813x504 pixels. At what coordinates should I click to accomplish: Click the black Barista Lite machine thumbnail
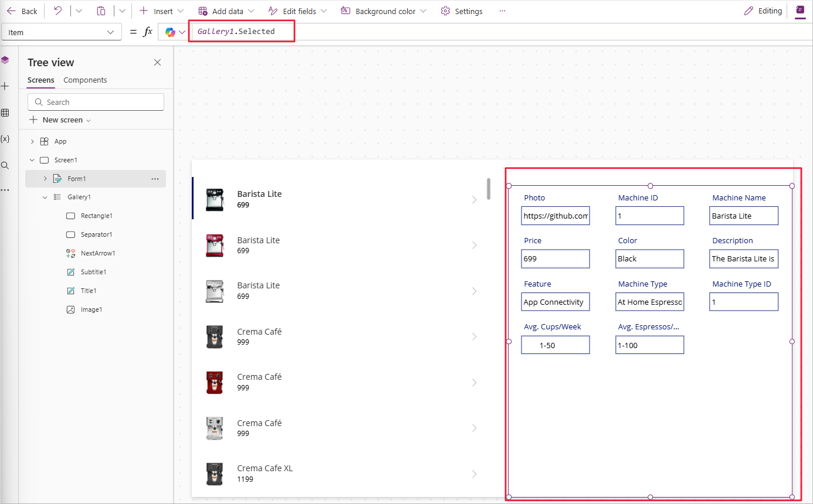pyautogui.click(x=215, y=200)
